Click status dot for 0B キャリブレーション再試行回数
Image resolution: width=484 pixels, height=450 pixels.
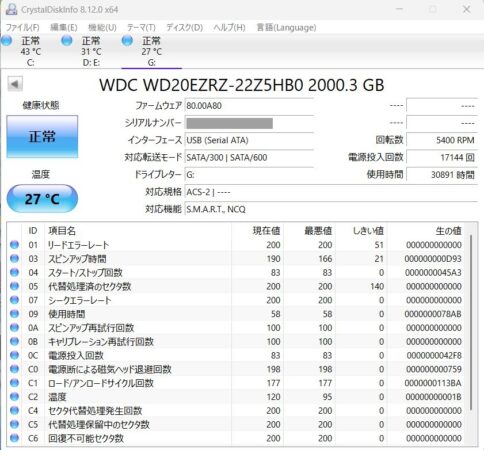[14, 342]
